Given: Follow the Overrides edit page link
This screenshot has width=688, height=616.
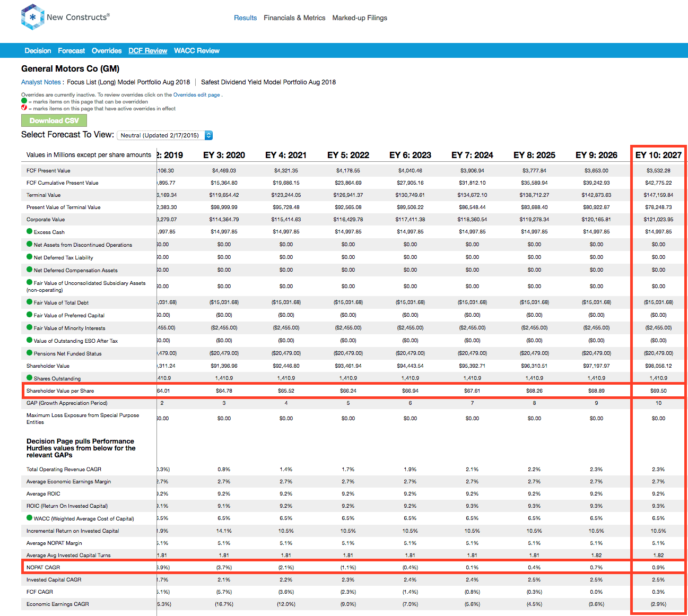Looking at the screenshot, I should [x=196, y=95].
